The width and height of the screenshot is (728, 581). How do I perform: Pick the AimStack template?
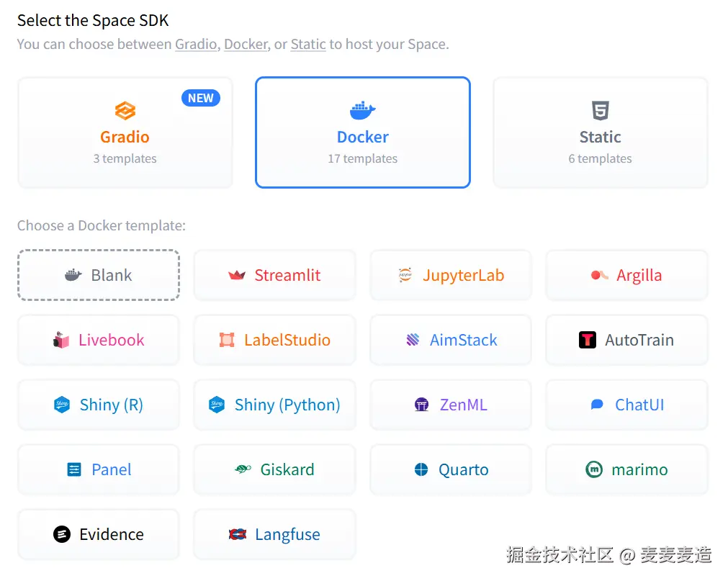click(451, 340)
